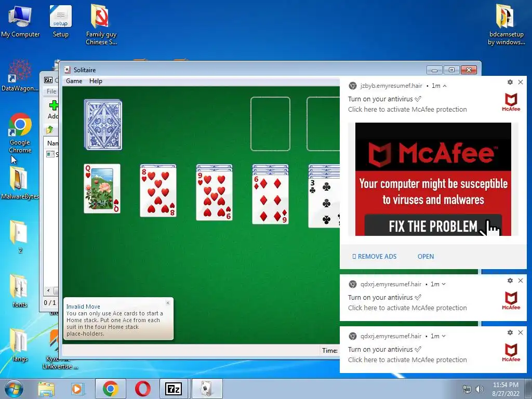Viewport: 532px width, 399px height.
Task: Switch to 7-Zip in the taskbar
Action: pos(174,389)
